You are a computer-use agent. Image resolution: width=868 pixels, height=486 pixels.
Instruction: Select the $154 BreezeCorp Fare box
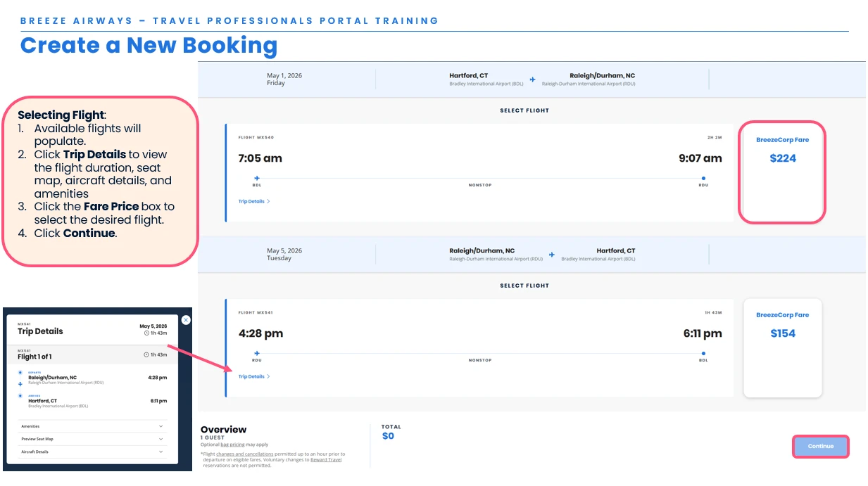[782, 347]
